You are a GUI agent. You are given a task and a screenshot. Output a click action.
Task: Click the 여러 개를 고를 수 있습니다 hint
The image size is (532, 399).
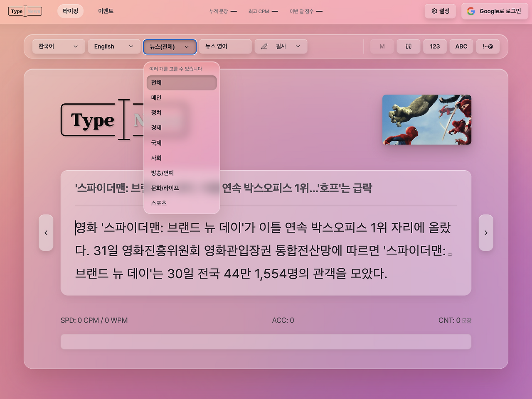coord(175,69)
